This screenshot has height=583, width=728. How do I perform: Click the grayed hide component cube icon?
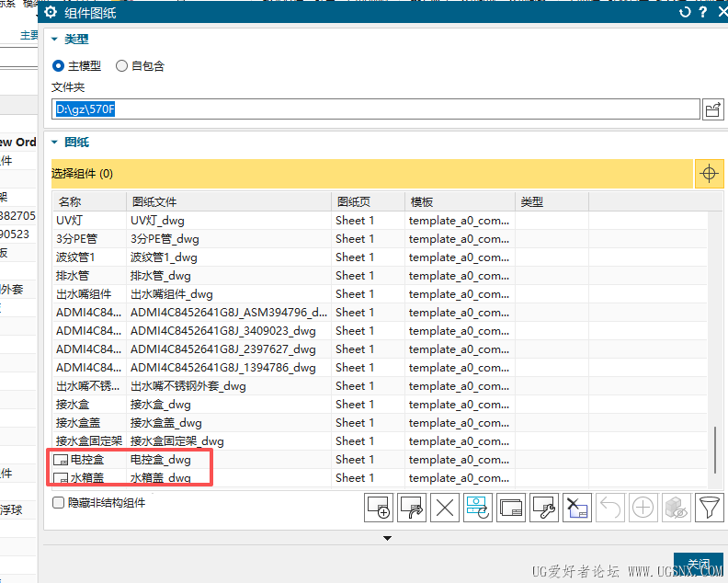click(676, 508)
